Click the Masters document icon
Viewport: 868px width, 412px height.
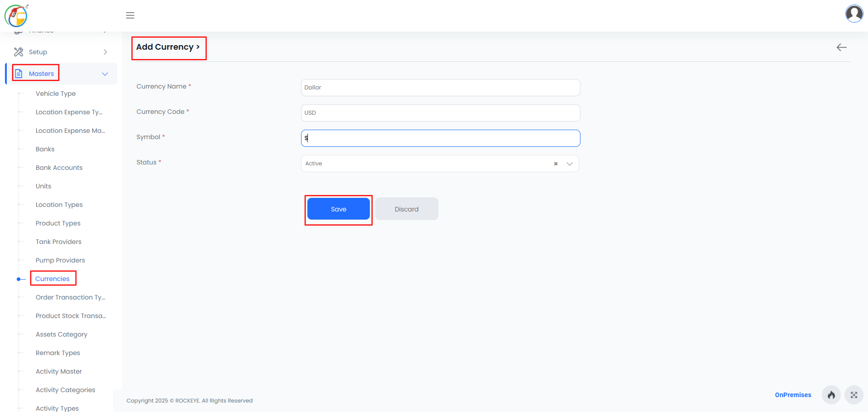(19, 74)
